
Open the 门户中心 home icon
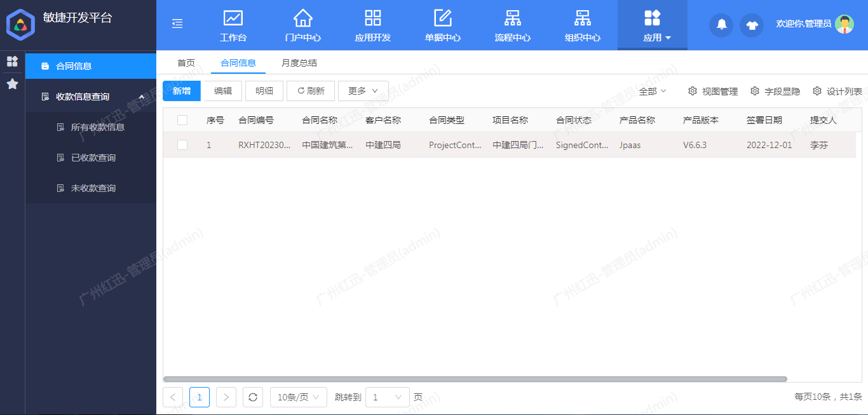(303, 18)
